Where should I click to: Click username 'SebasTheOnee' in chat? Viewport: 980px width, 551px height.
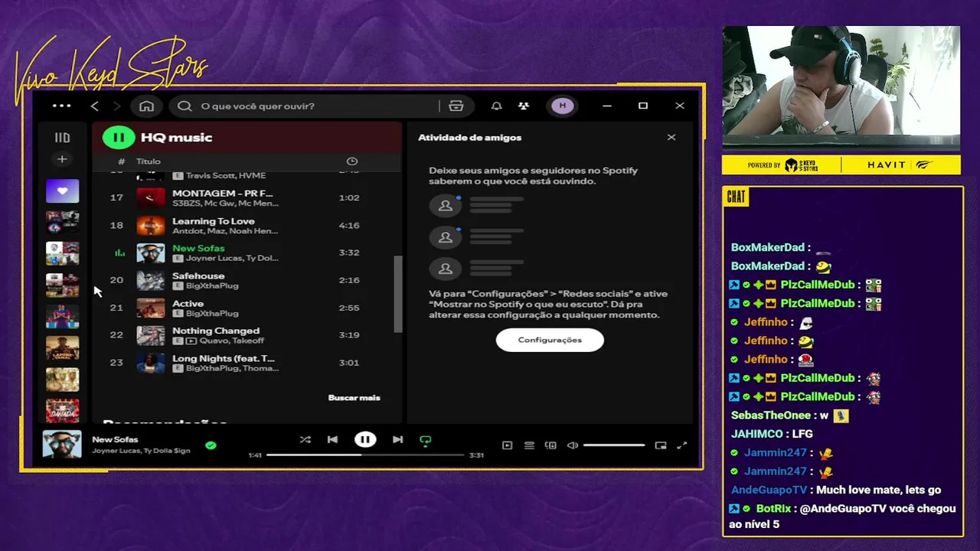[770, 416]
